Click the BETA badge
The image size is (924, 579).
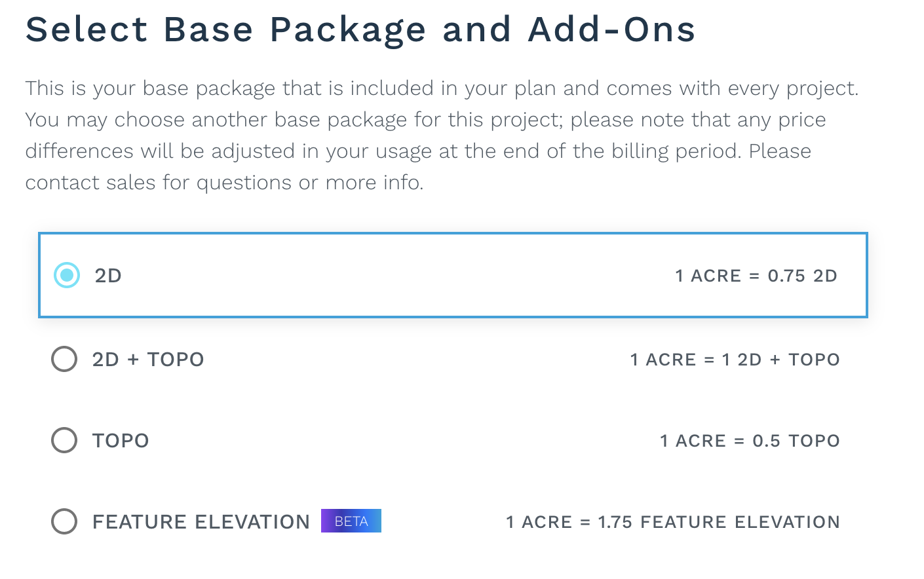click(x=351, y=521)
